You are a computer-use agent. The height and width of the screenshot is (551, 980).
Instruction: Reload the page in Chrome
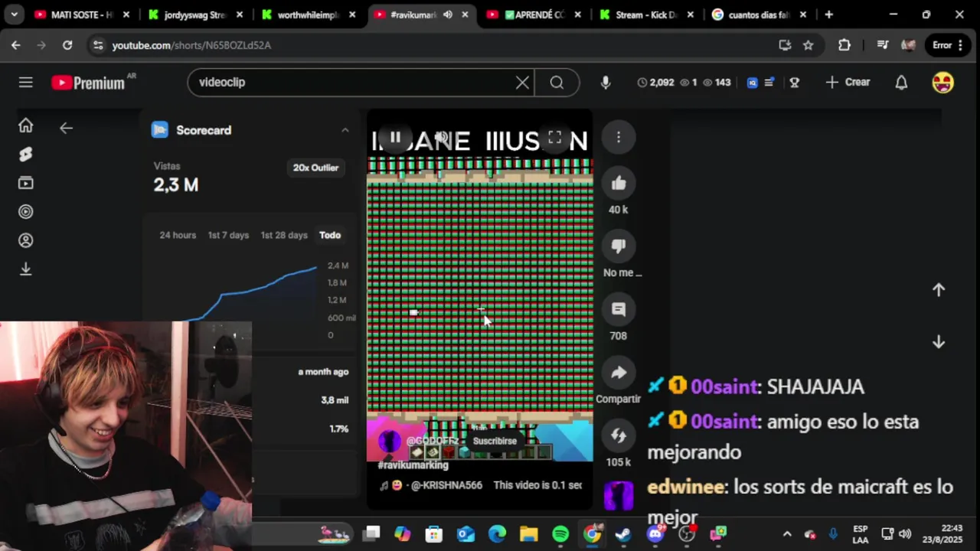click(x=67, y=45)
